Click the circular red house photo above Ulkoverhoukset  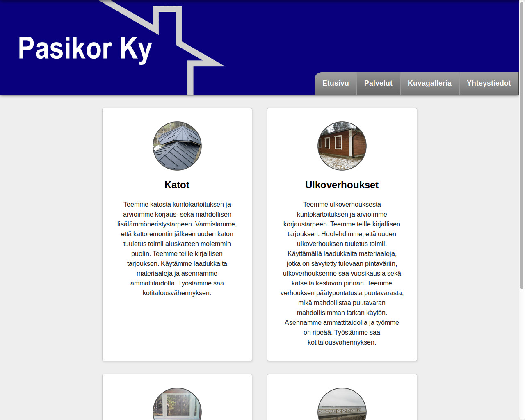point(342,146)
